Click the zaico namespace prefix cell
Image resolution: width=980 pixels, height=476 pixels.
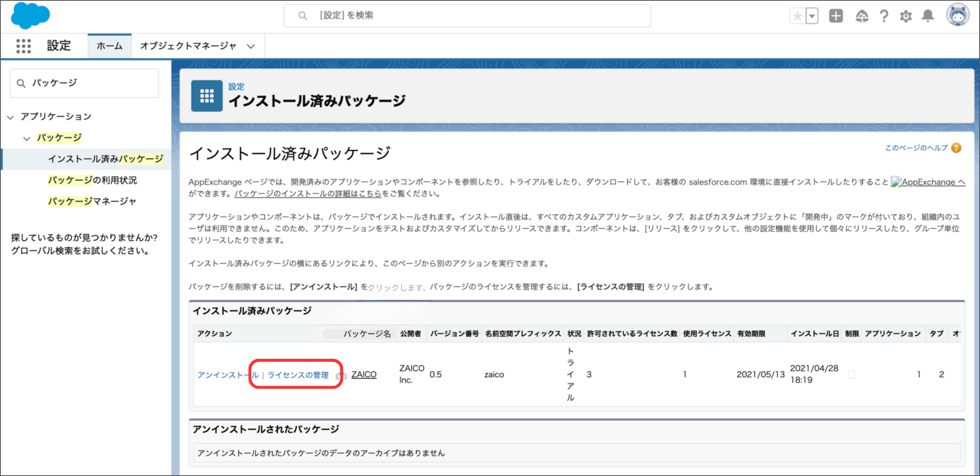495,375
